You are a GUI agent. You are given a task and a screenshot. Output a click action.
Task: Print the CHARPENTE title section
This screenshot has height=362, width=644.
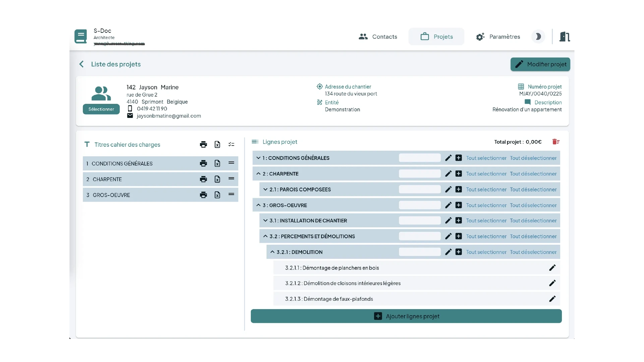tap(203, 179)
